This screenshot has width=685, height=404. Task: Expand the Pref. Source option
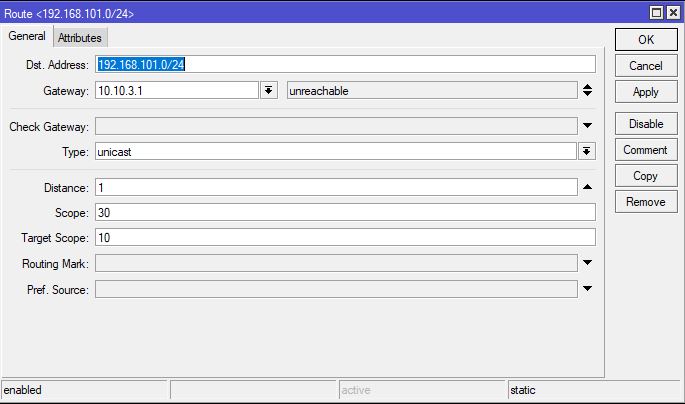click(x=588, y=288)
